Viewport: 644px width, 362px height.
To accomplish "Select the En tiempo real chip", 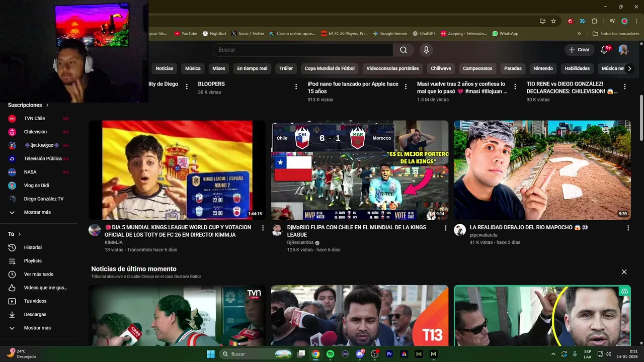I will (252, 68).
